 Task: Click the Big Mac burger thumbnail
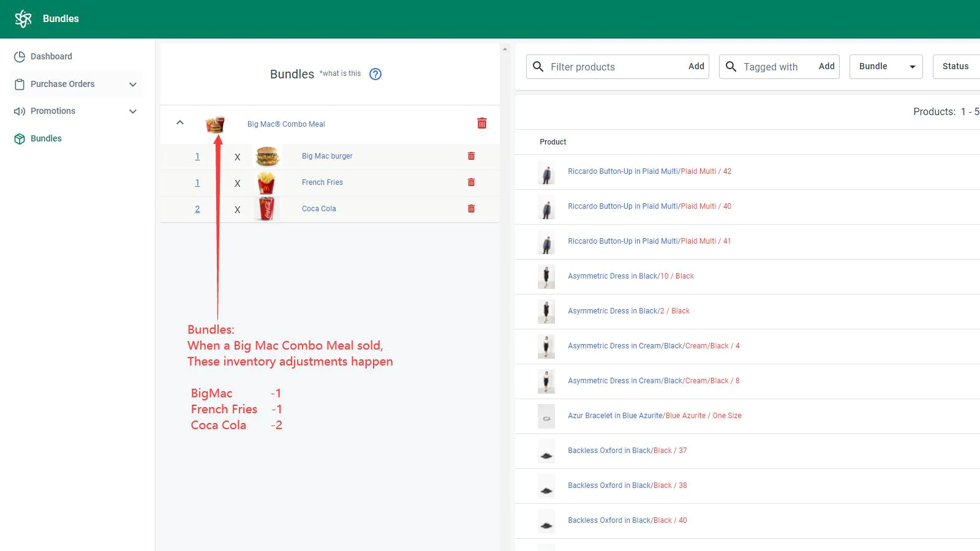coord(268,157)
